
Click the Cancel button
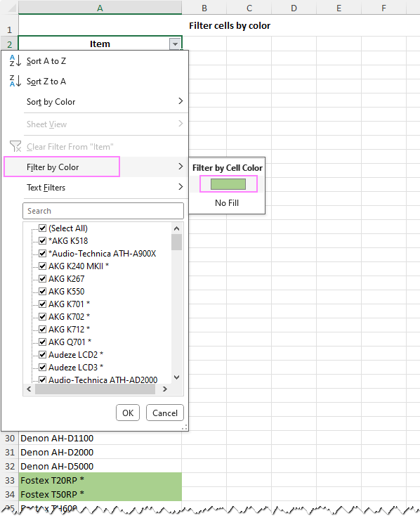(165, 413)
